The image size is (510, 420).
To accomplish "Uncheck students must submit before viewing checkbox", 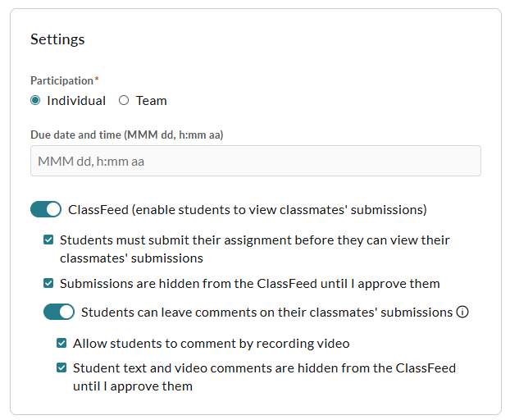I will click(x=48, y=240).
